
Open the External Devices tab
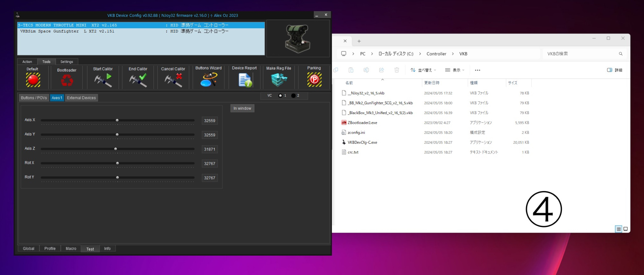coord(81,98)
